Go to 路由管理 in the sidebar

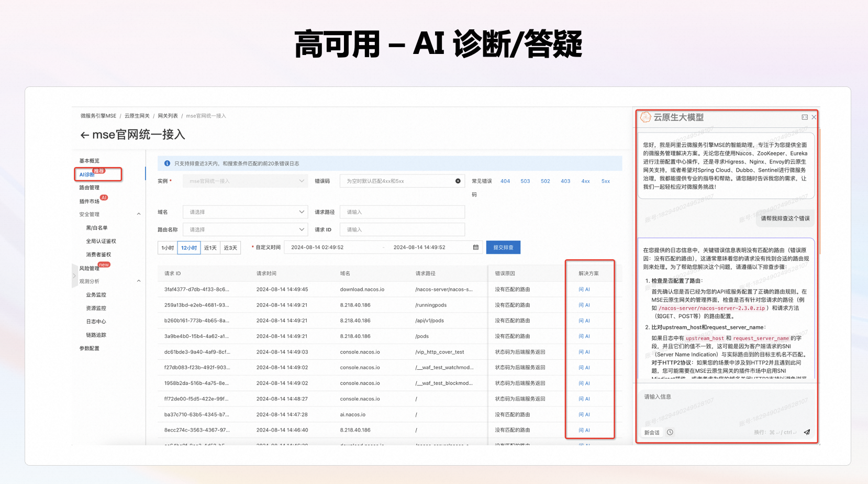(90, 188)
